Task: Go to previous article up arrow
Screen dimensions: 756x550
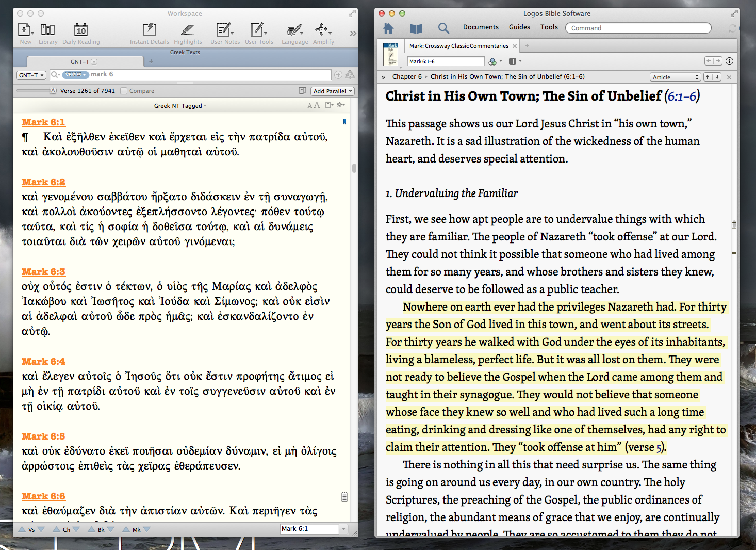Action: (708, 77)
